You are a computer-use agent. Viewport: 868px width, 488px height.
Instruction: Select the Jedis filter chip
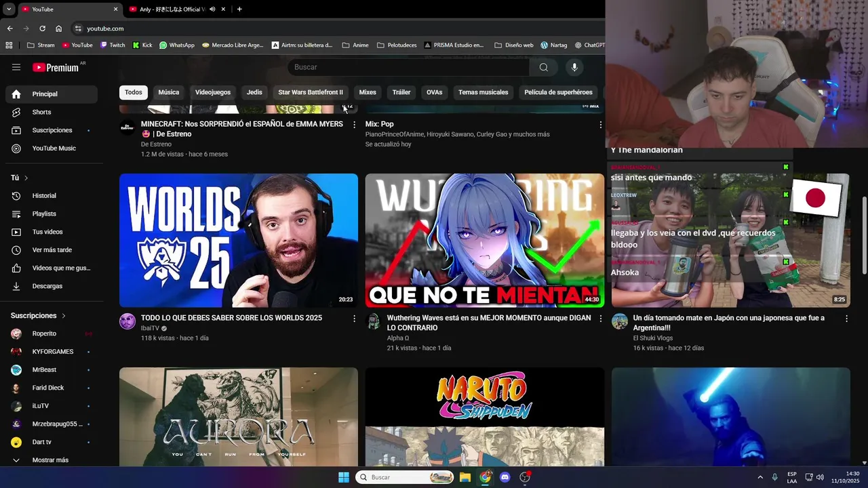click(x=254, y=92)
